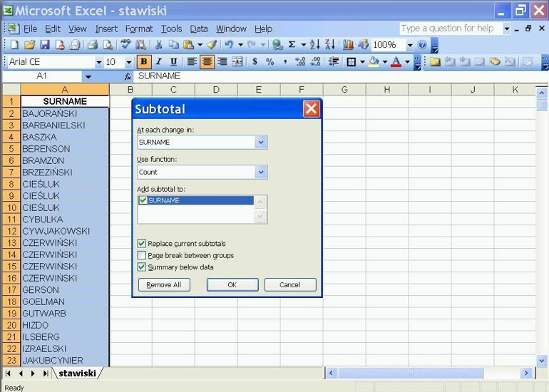Align text right in the cell

tap(222, 62)
